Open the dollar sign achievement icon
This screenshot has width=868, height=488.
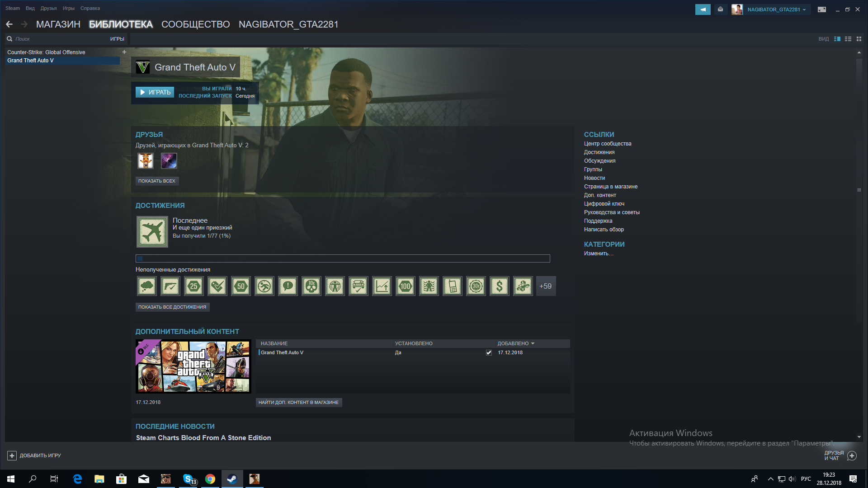click(500, 286)
